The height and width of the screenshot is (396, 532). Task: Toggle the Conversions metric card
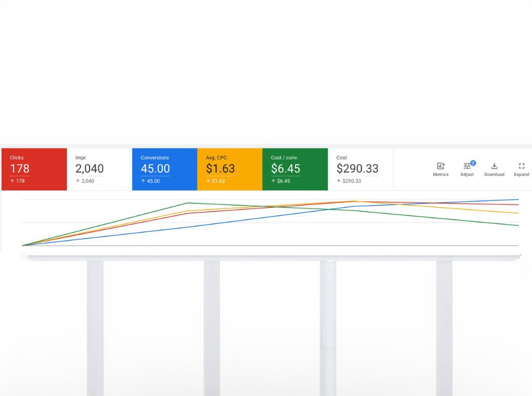pyautogui.click(x=165, y=169)
